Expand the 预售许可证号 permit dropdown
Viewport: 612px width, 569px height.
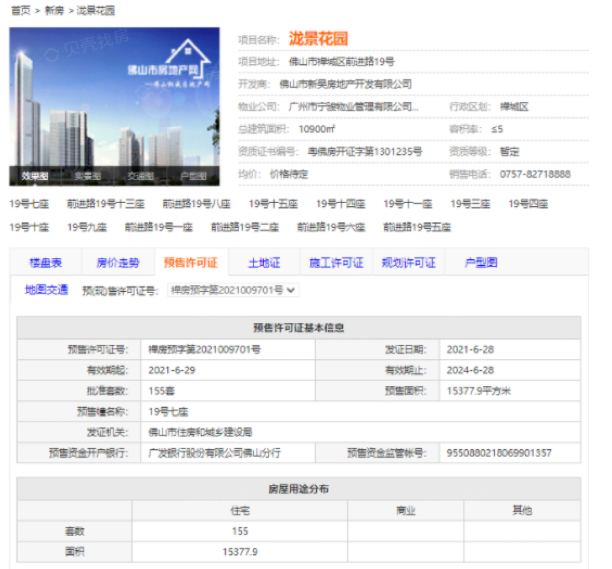tap(233, 290)
